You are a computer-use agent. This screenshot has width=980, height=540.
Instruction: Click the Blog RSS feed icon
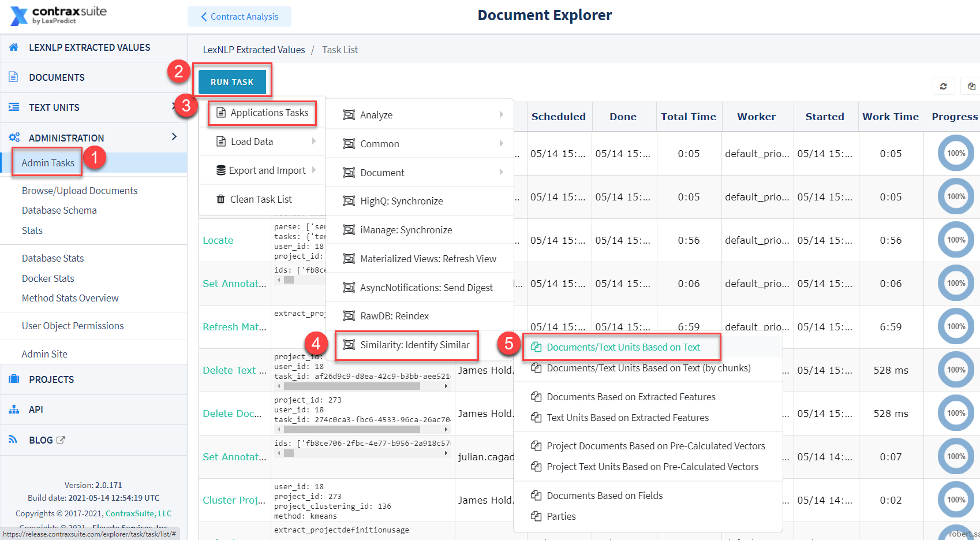pos(13,440)
